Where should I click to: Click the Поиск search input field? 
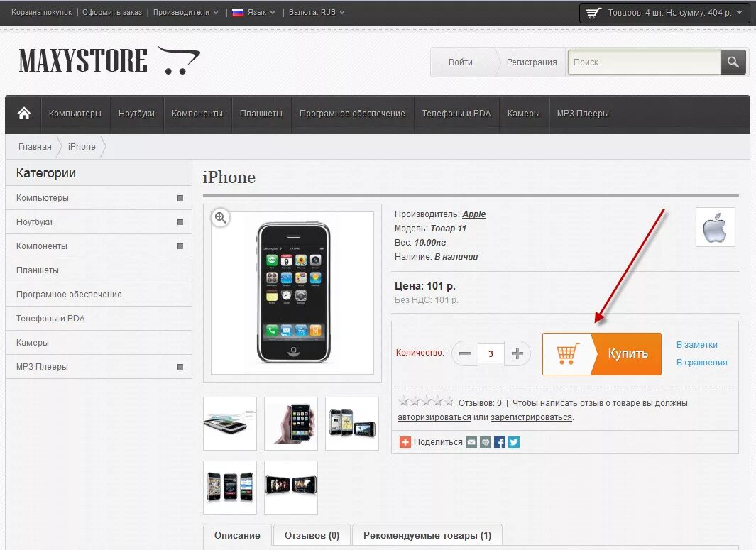click(644, 62)
